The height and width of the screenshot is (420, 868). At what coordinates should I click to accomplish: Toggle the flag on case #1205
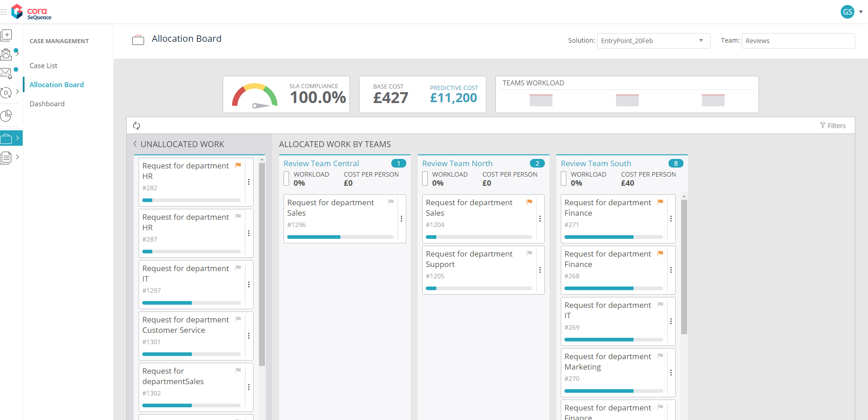pyautogui.click(x=529, y=253)
